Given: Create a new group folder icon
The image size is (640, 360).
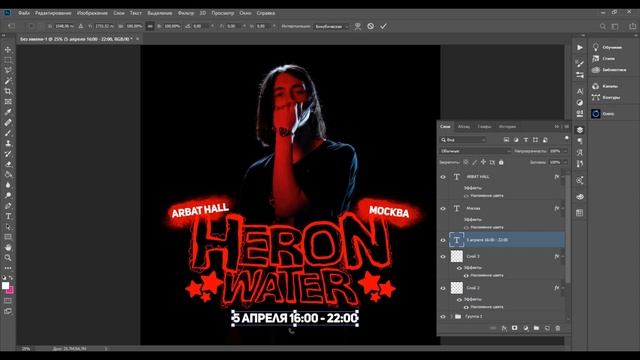Looking at the screenshot, I should (536, 328).
